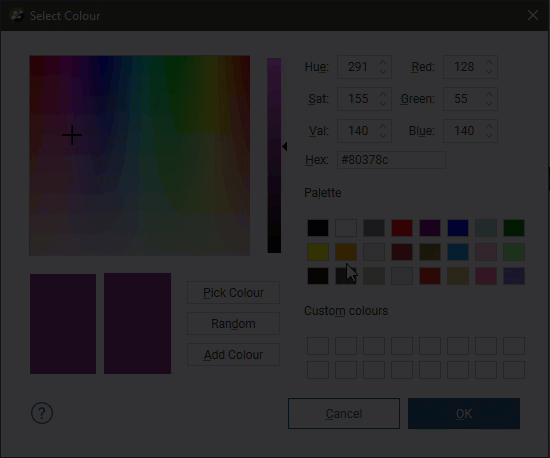The width and height of the screenshot is (550, 458).
Task: Select the black palette swatch in first row
Action: pyautogui.click(x=318, y=228)
